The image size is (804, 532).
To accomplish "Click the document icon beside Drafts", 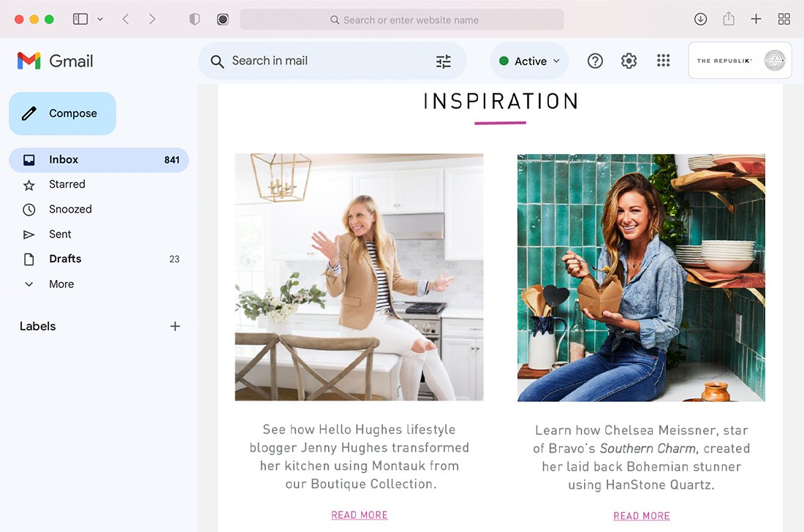I will click(x=29, y=259).
